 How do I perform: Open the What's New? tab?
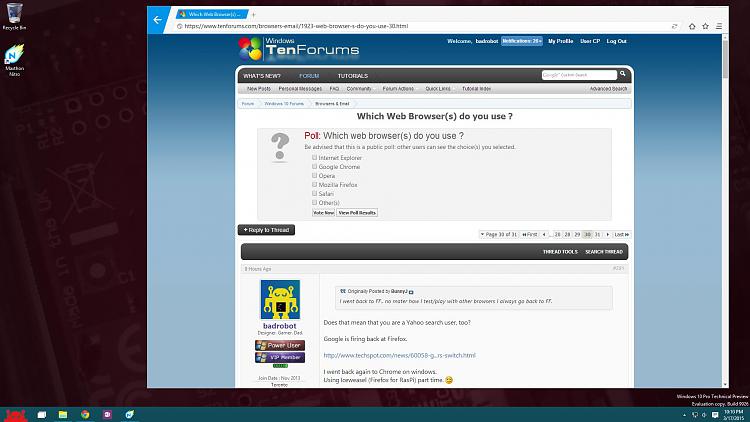click(262, 76)
